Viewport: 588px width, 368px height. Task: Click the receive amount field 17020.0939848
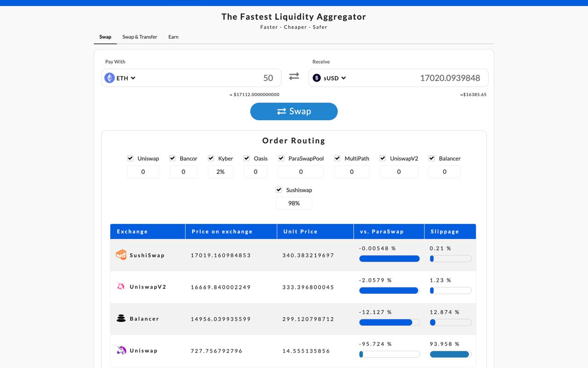pos(418,78)
